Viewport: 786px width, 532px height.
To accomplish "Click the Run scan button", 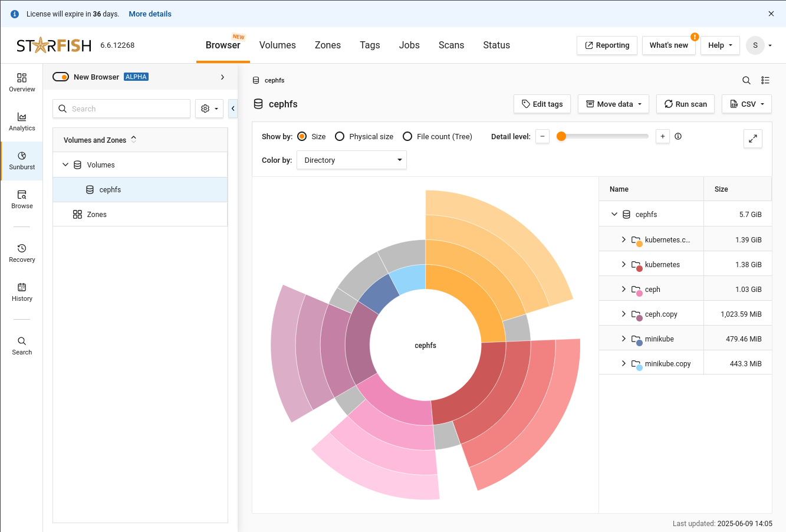I will (x=685, y=104).
